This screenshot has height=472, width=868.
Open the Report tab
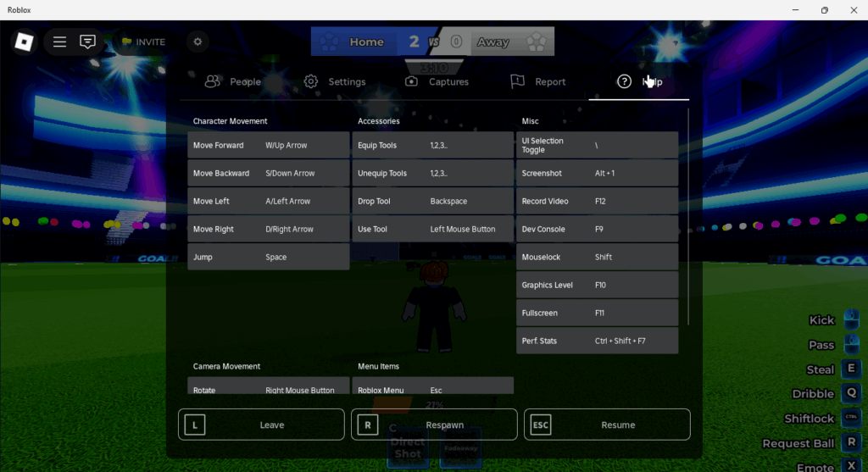[538, 81]
